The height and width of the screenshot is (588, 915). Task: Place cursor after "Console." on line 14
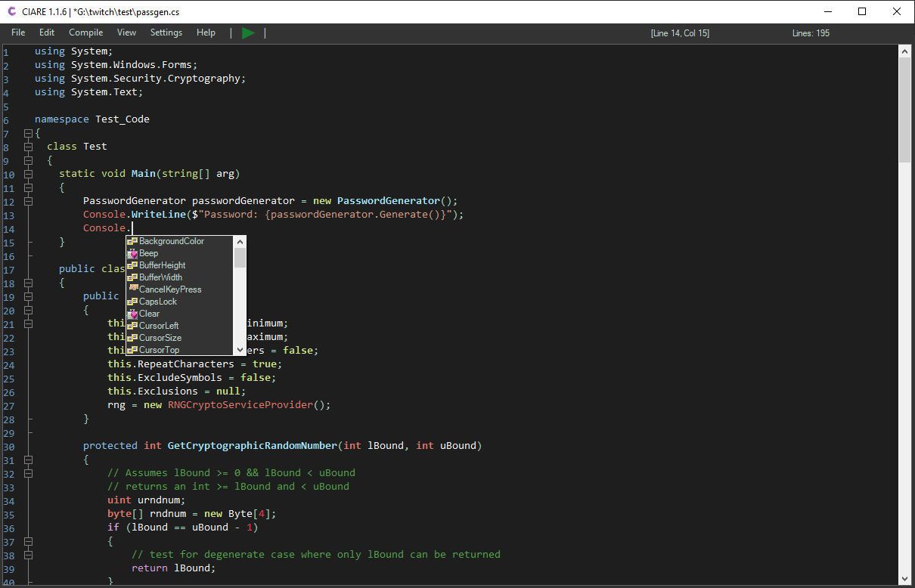pos(132,228)
